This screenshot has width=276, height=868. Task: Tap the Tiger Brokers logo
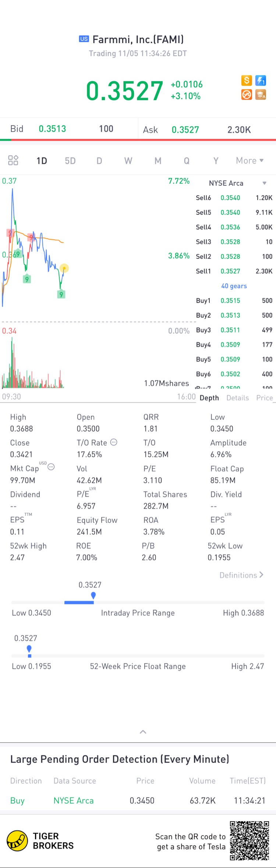(x=17, y=841)
